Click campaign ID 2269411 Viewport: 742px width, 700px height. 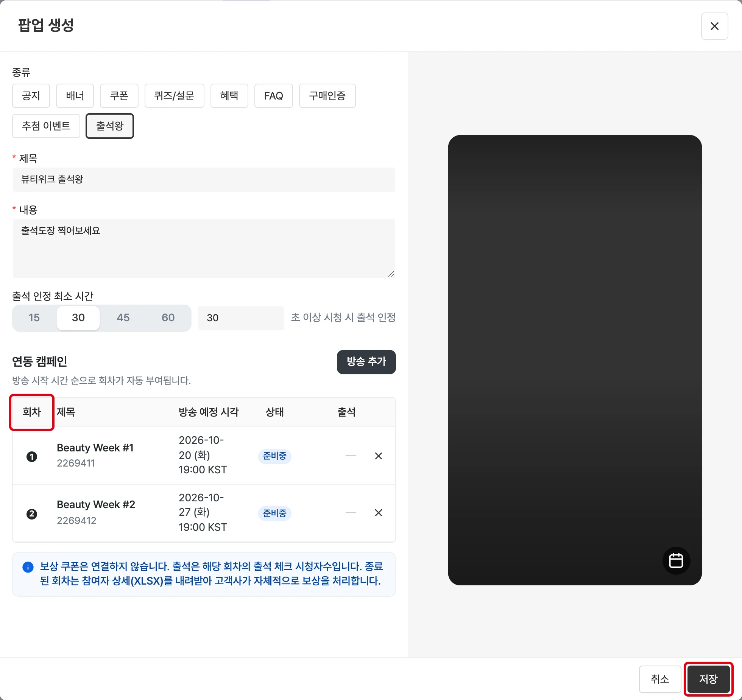pos(76,463)
